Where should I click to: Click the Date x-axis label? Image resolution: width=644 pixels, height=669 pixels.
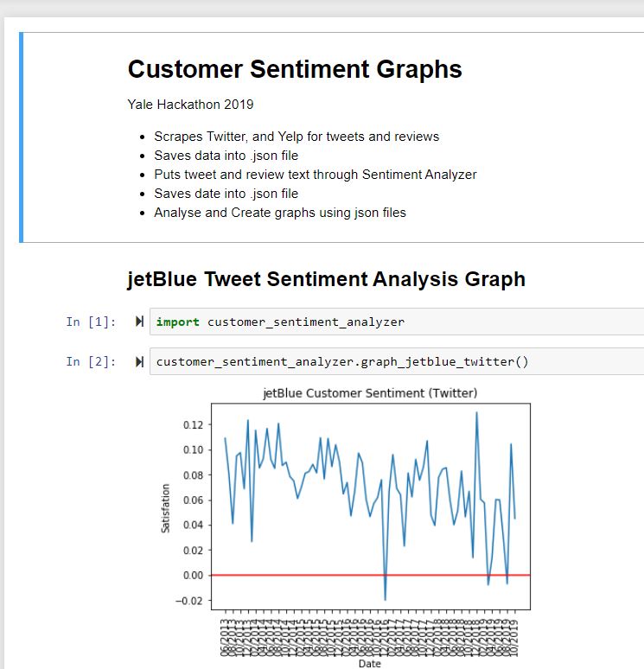(x=370, y=664)
